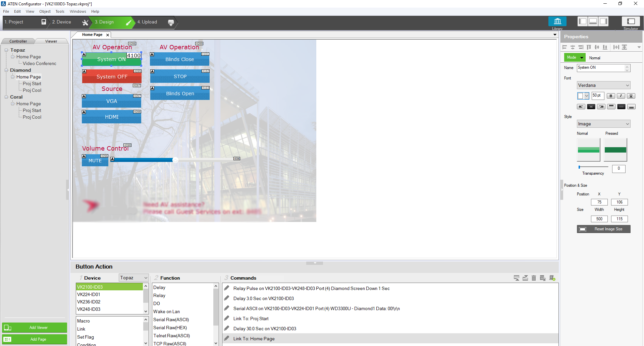
Task: Edit the Name field System ON
Action: pos(603,68)
